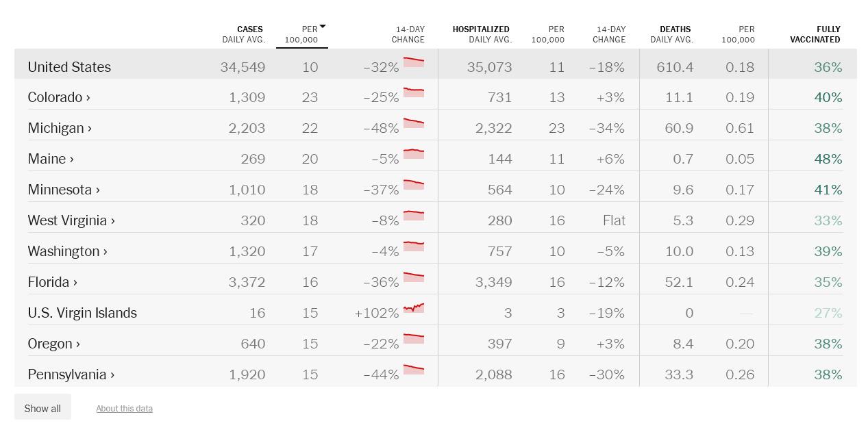Click the U.S. Virgin Islands rising sparkline
The width and height of the screenshot is (868, 432).
click(414, 308)
